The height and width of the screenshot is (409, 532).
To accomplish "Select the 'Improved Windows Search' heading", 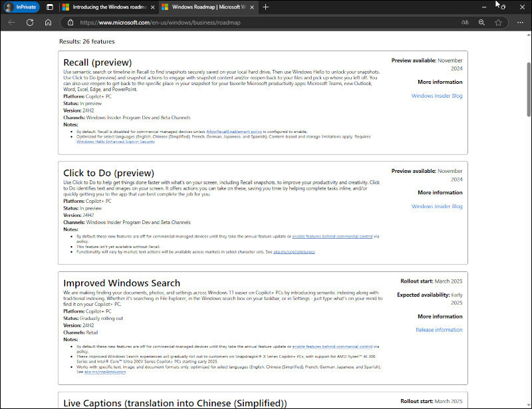I will [x=122, y=283].
